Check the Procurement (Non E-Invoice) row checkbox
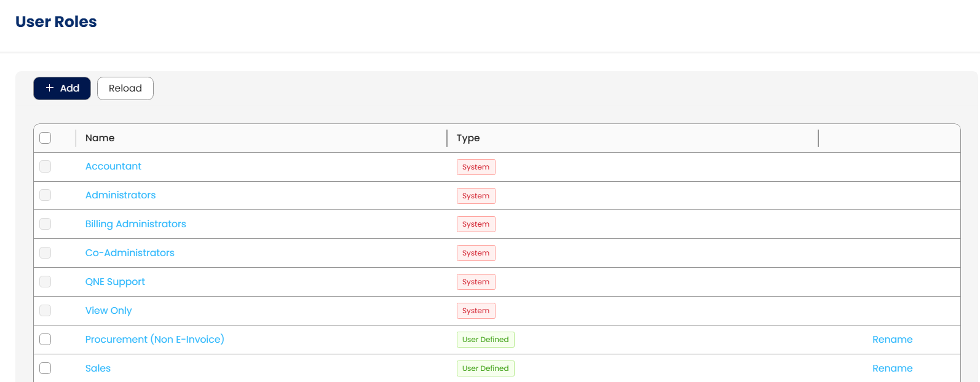The width and height of the screenshot is (980, 382). (x=45, y=340)
